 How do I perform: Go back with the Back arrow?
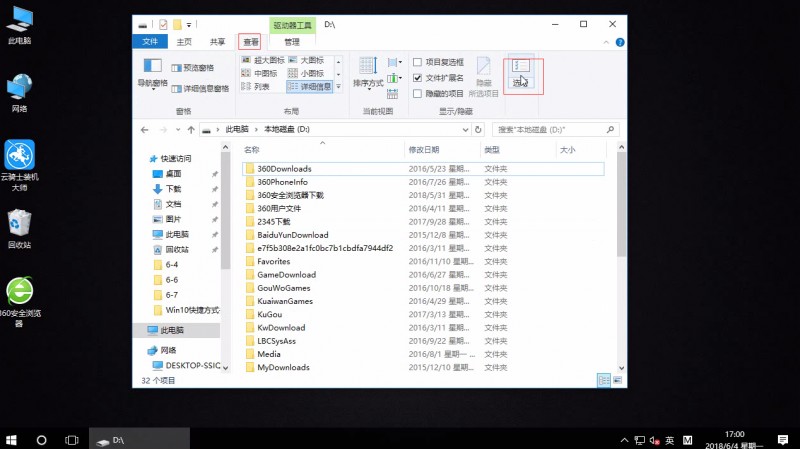(x=145, y=130)
